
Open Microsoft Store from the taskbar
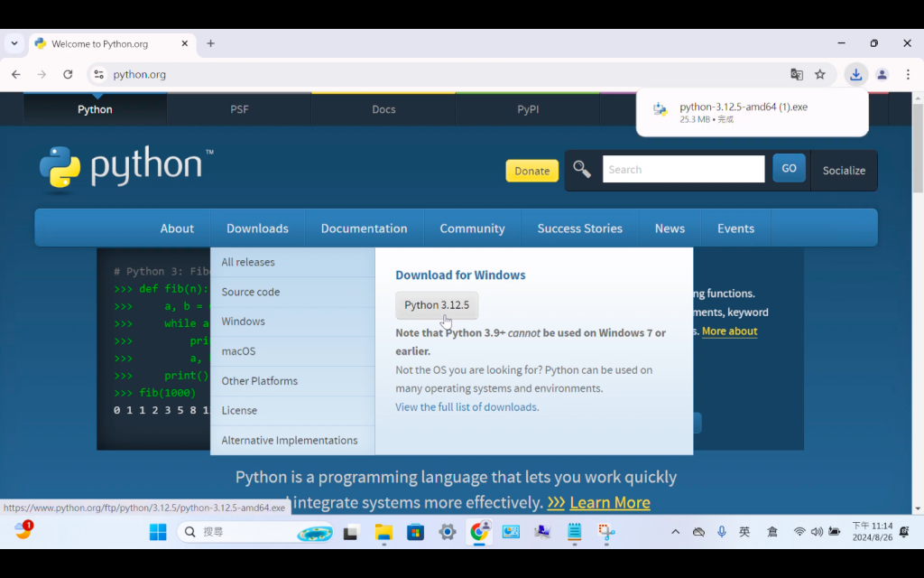click(x=415, y=532)
